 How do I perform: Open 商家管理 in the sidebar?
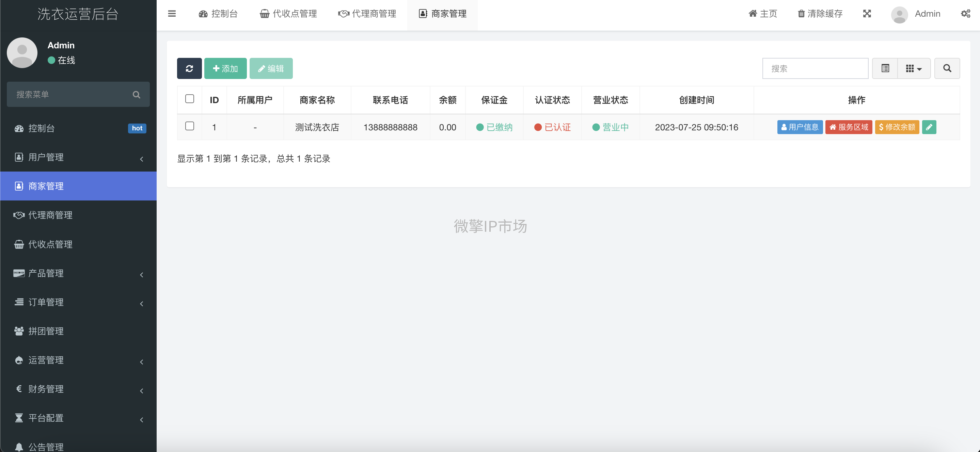[78, 186]
